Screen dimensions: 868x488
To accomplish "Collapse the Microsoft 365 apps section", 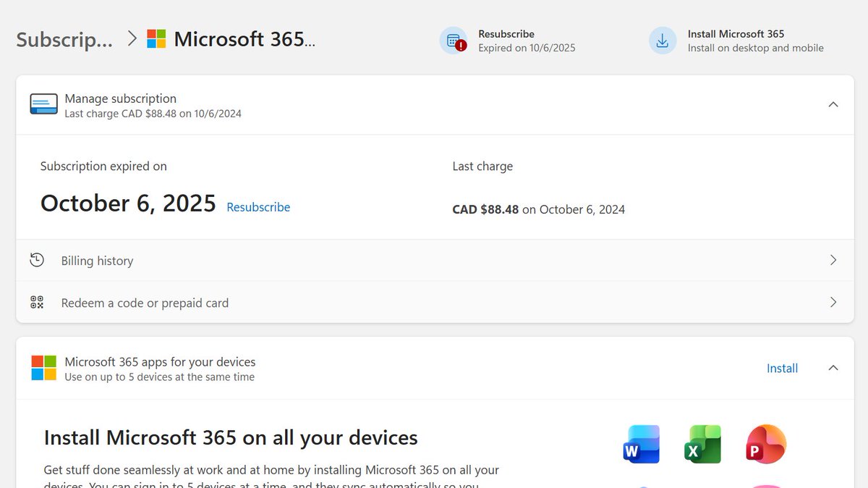I will coord(833,368).
